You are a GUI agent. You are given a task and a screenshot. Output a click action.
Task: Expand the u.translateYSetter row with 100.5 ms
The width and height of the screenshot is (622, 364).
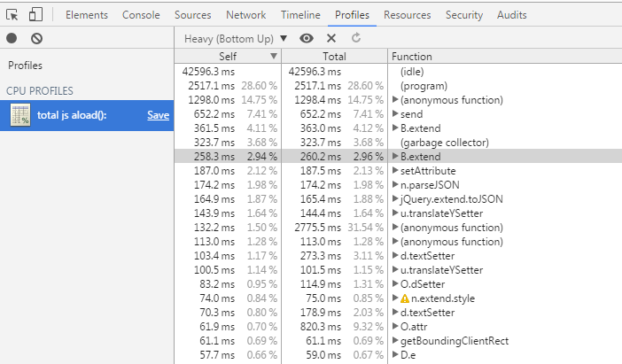click(395, 269)
